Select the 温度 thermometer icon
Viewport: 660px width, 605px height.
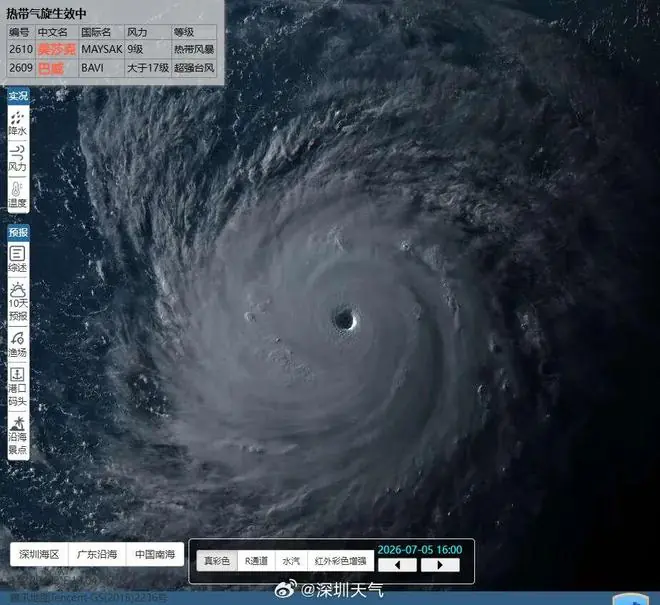(18, 195)
